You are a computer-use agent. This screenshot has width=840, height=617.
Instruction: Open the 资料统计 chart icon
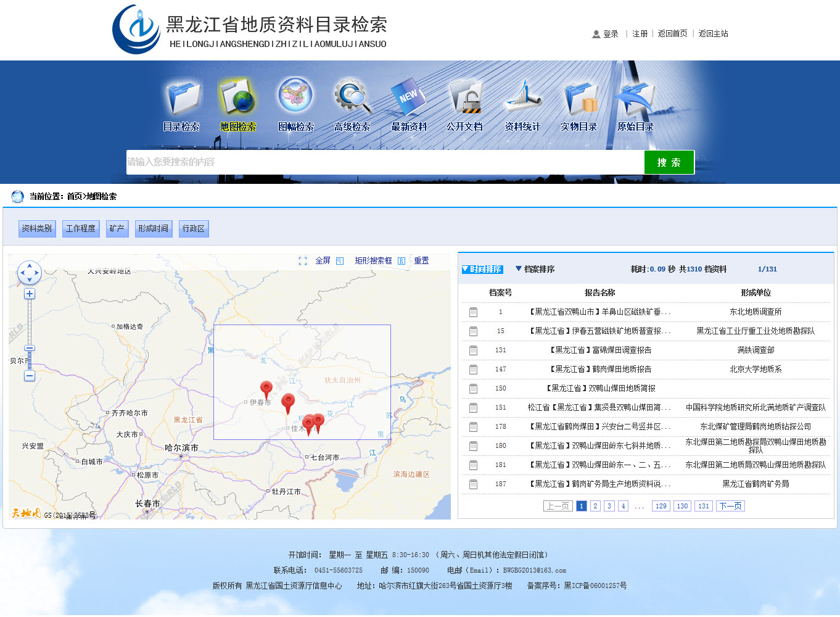(x=522, y=99)
